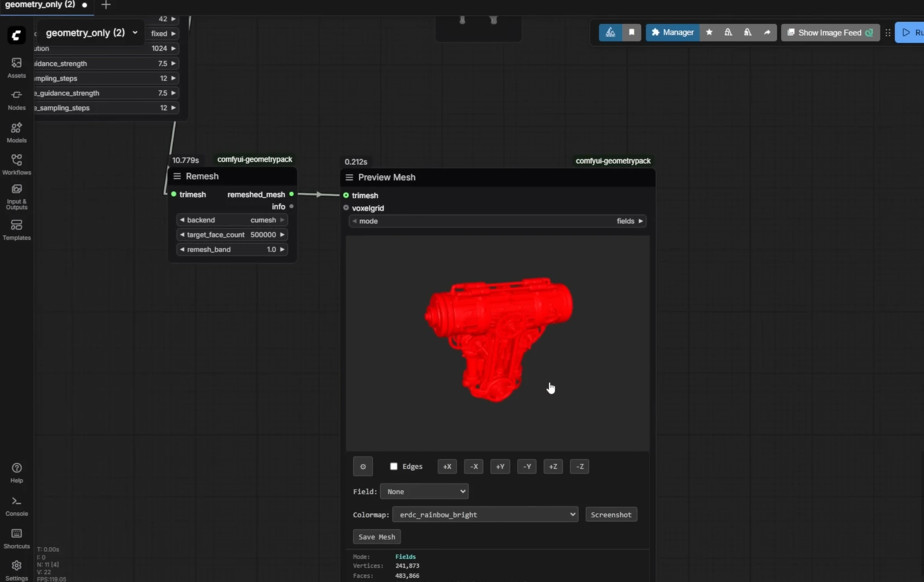Open the Field dropdown

tap(424, 491)
